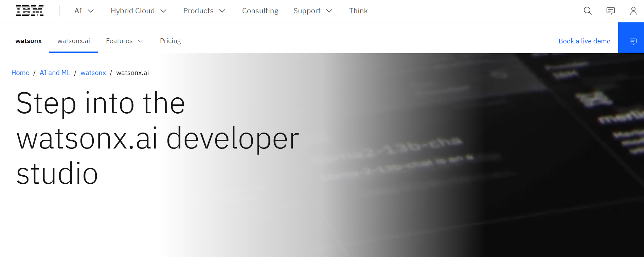Expand the AI menu chevron
The image size is (644, 257).
point(91,11)
